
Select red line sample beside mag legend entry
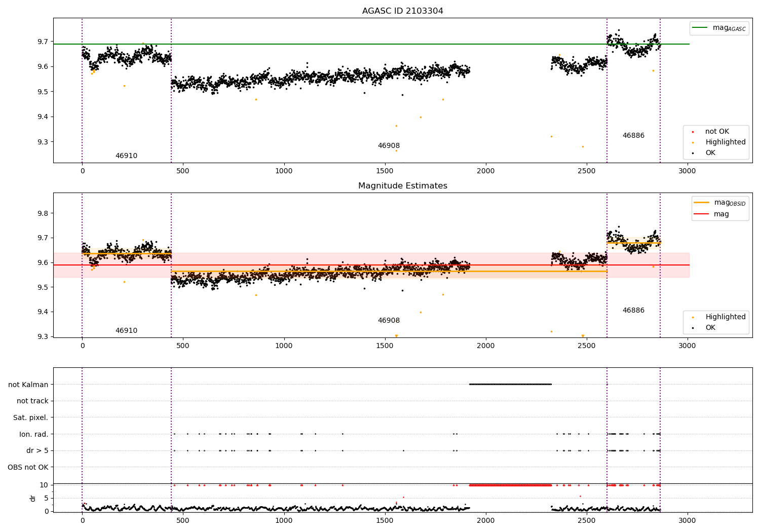pos(701,214)
